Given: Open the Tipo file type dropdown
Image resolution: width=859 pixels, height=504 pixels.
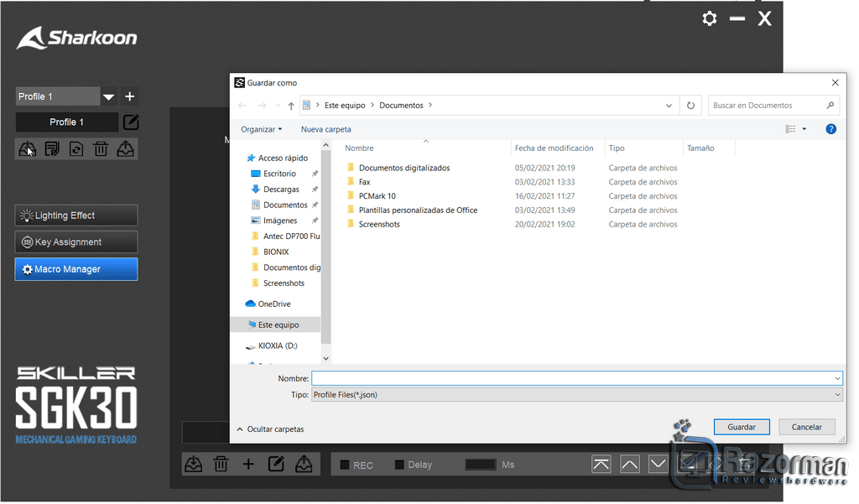Looking at the screenshot, I should pyautogui.click(x=577, y=394).
